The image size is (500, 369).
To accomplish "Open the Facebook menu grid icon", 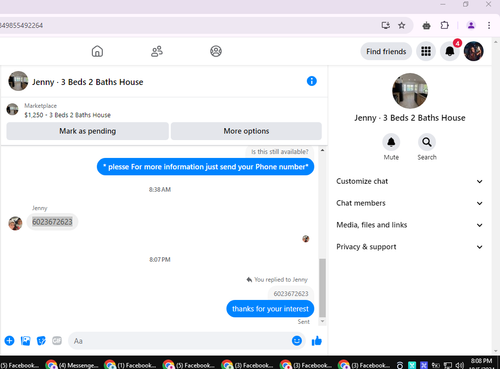I will [x=426, y=51].
